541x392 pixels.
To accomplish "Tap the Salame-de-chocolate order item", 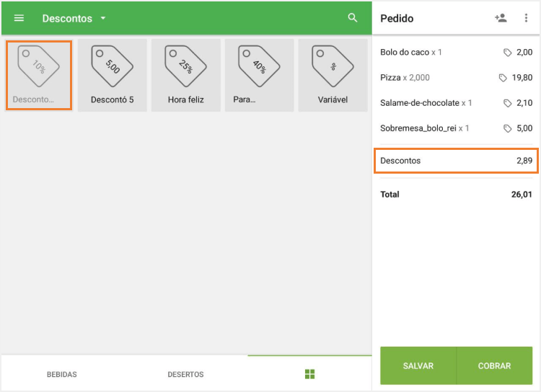I will click(x=456, y=103).
